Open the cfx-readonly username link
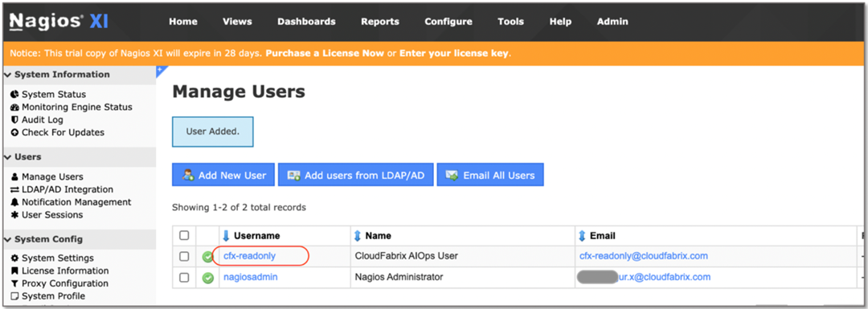The width and height of the screenshot is (868, 309). (x=250, y=256)
